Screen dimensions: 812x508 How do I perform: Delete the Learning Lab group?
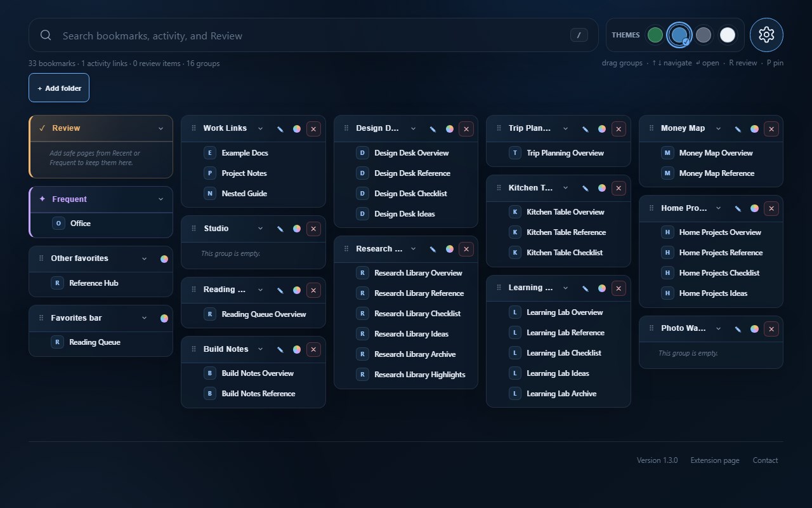pyautogui.click(x=619, y=288)
